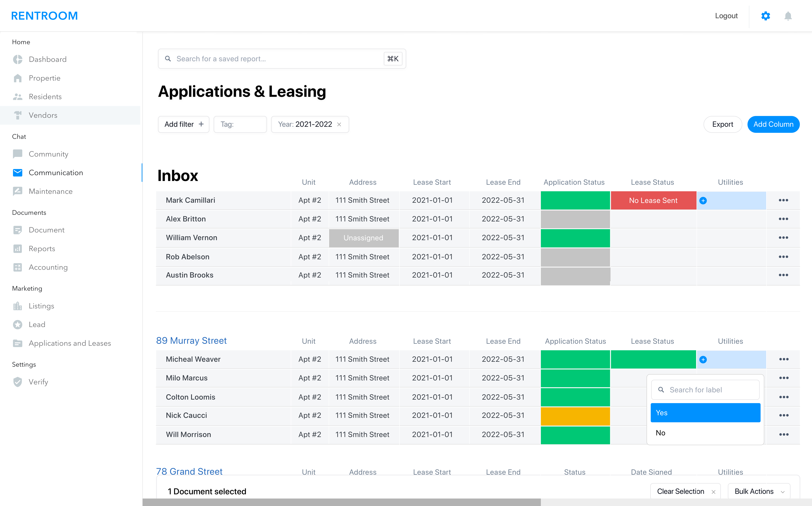This screenshot has height=506, width=812.
Task: Navigate to Applications and Leases
Action: [70, 343]
